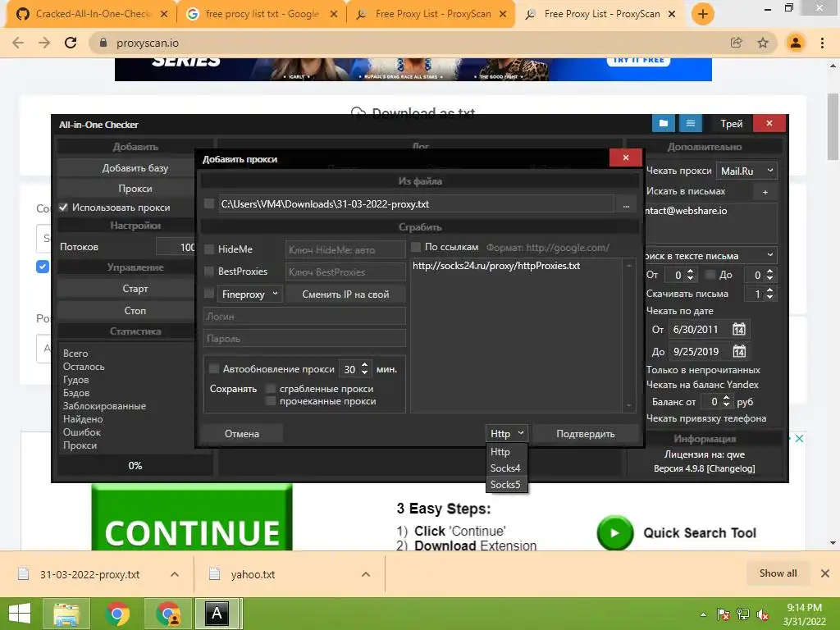Click the plus button next to Искать в письмах
The width and height of the screenshot is (840, 630).
(x=765, y=192)
